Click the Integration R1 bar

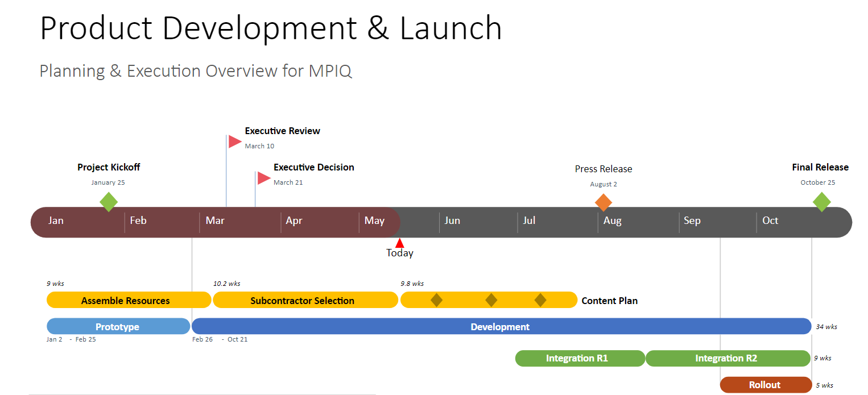(580, 358)
